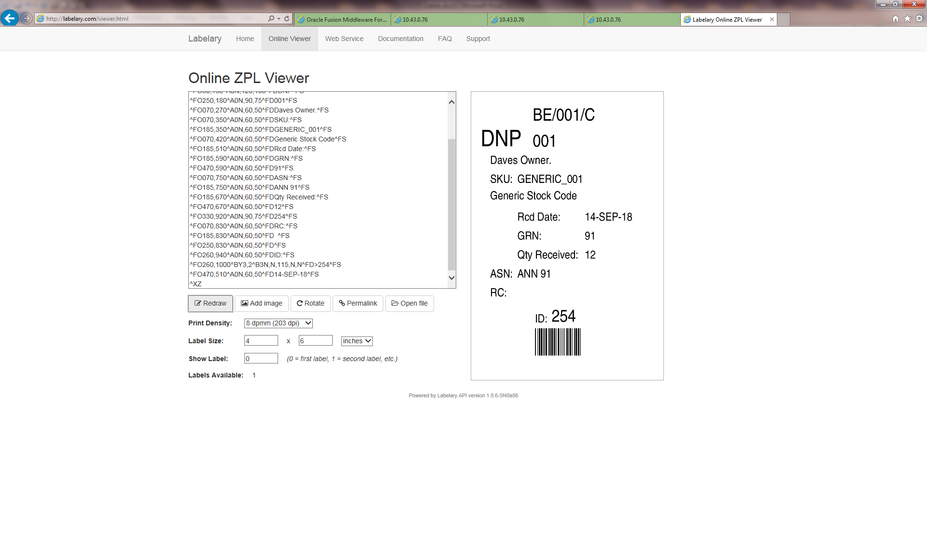Open the Support navigation item
The image size is (927, 560).
click(x=478, y=39)
